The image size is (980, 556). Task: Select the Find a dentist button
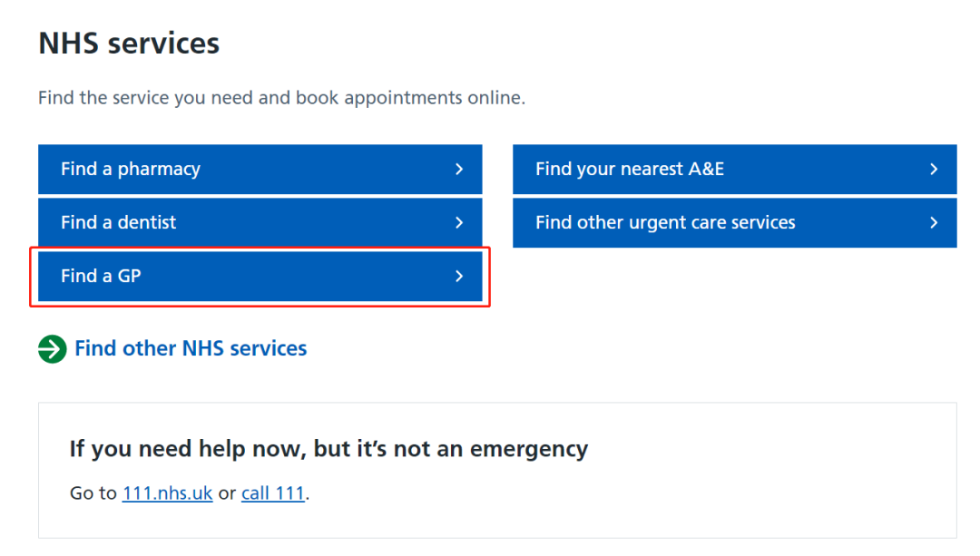pyautogui.click(x=260, y=223)
